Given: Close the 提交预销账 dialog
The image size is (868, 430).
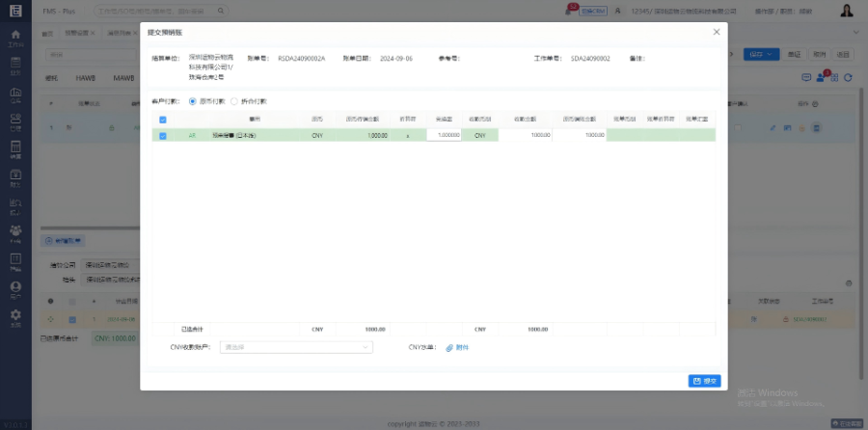Looking at the screenshot, I should 716,32.
